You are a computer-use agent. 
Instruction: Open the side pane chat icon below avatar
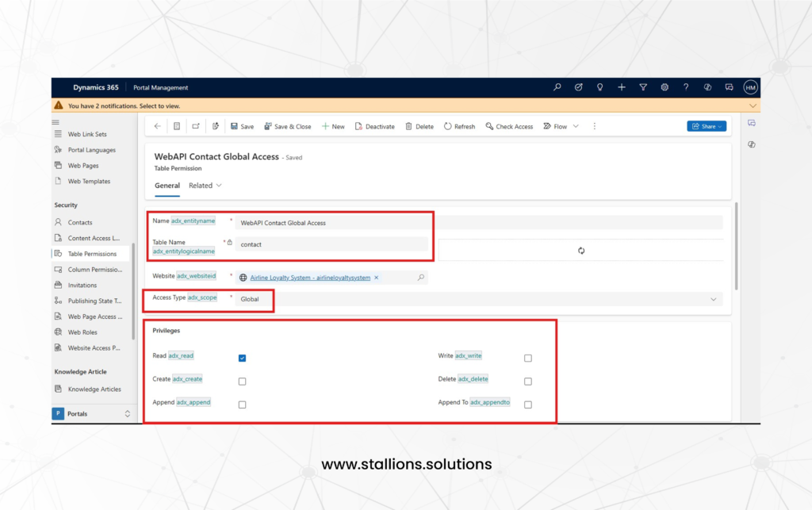pyautogui.click(x=752, y=123)
